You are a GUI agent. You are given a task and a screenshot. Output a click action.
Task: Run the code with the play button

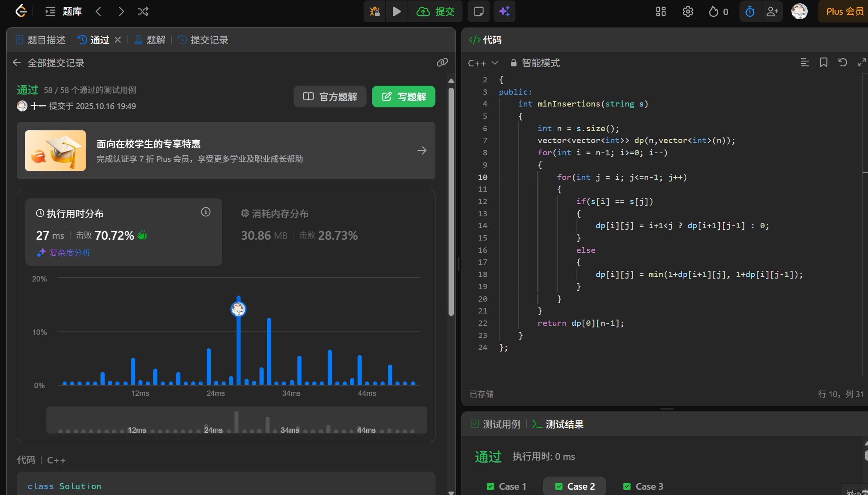[396, 11]
